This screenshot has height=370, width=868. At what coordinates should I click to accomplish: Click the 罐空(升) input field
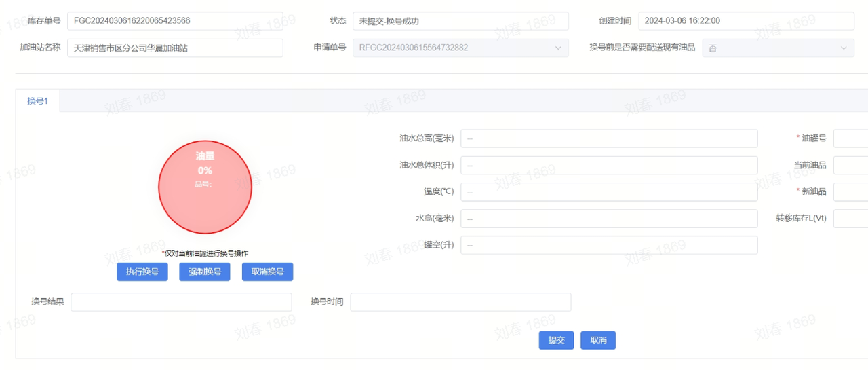[608, 245]
